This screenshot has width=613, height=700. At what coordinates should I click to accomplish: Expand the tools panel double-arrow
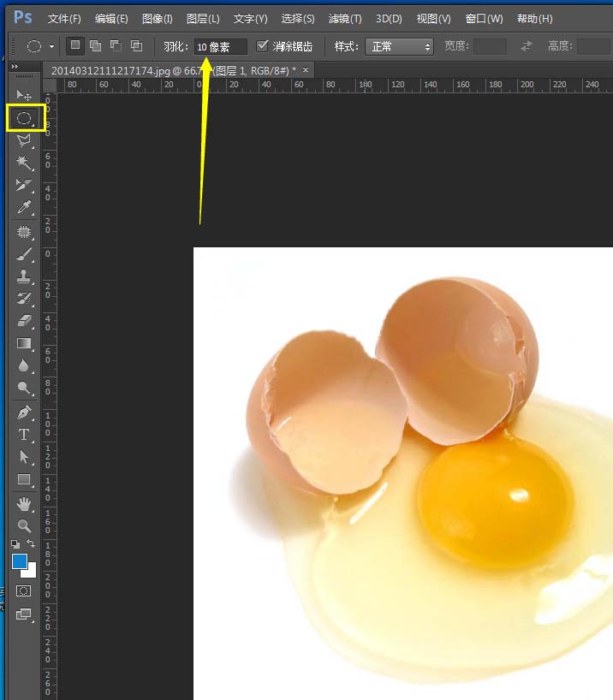click(15, 67)
